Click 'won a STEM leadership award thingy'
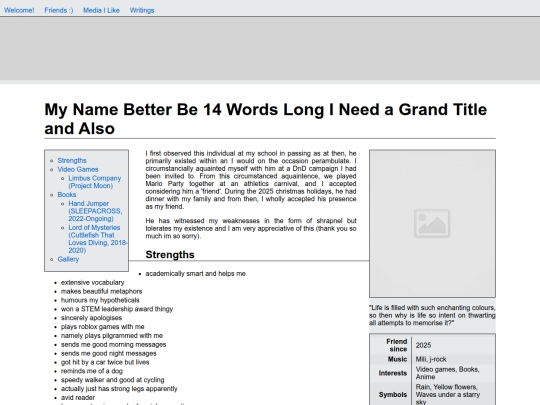Image resolution: width=540 pixels, height=405 pixels. (x=117, y=309)
